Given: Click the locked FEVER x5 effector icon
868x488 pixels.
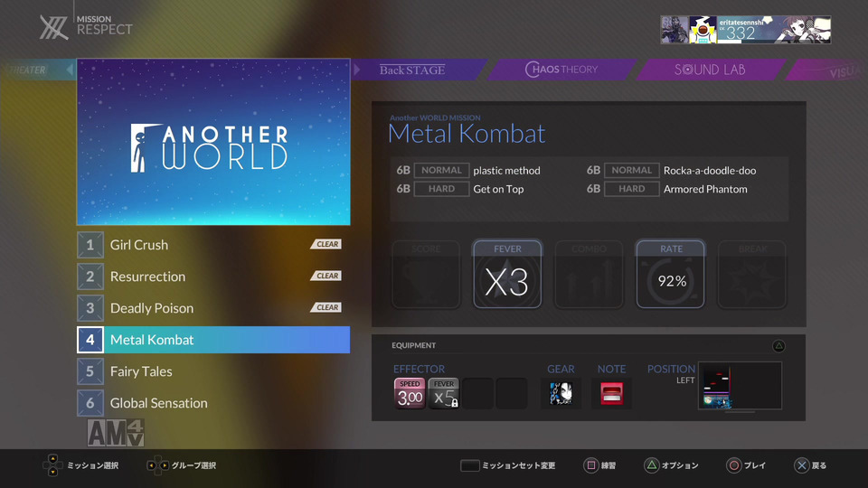Looking at the screenshot, I should [444, 393].
